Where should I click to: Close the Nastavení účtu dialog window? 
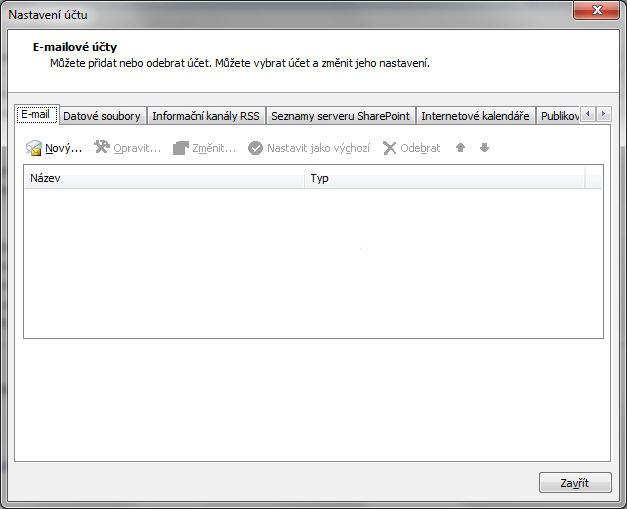pos(600,10)
